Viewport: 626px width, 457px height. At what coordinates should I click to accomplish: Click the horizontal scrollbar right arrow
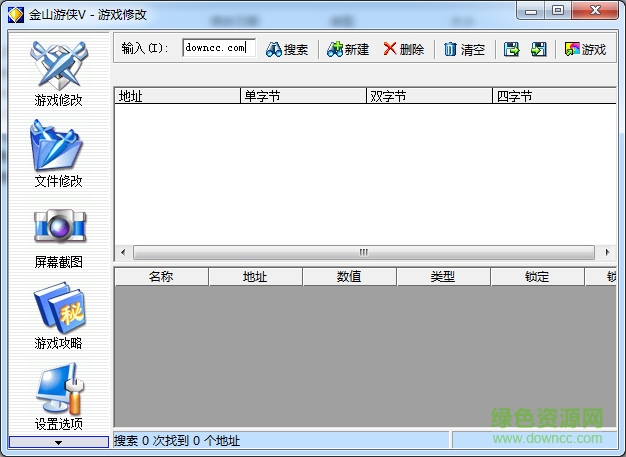[x=607, y=252]
